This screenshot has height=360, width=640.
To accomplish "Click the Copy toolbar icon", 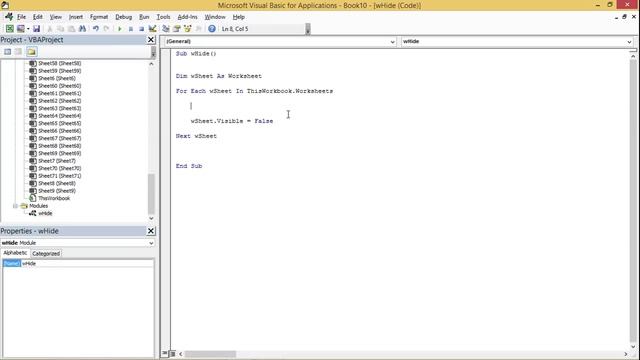I will (60, 29).
